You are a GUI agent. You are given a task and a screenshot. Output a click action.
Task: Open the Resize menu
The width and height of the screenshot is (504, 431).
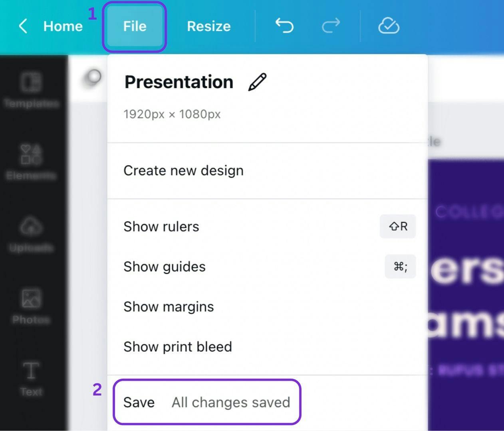[208, 26]
